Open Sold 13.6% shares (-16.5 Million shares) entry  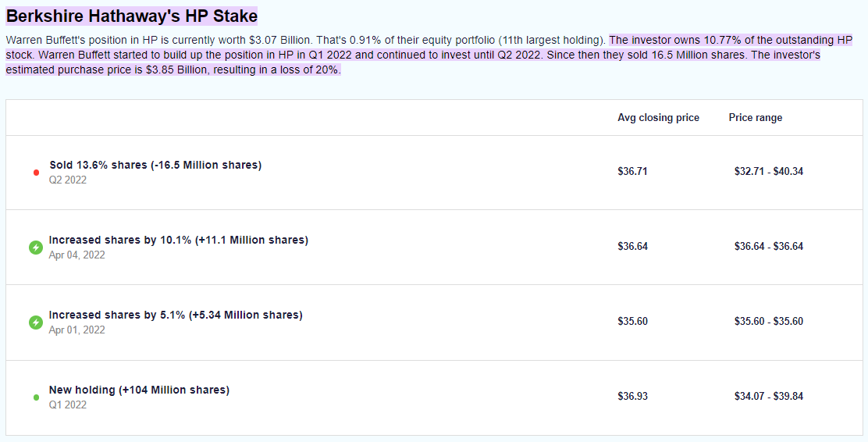(155, 165)
